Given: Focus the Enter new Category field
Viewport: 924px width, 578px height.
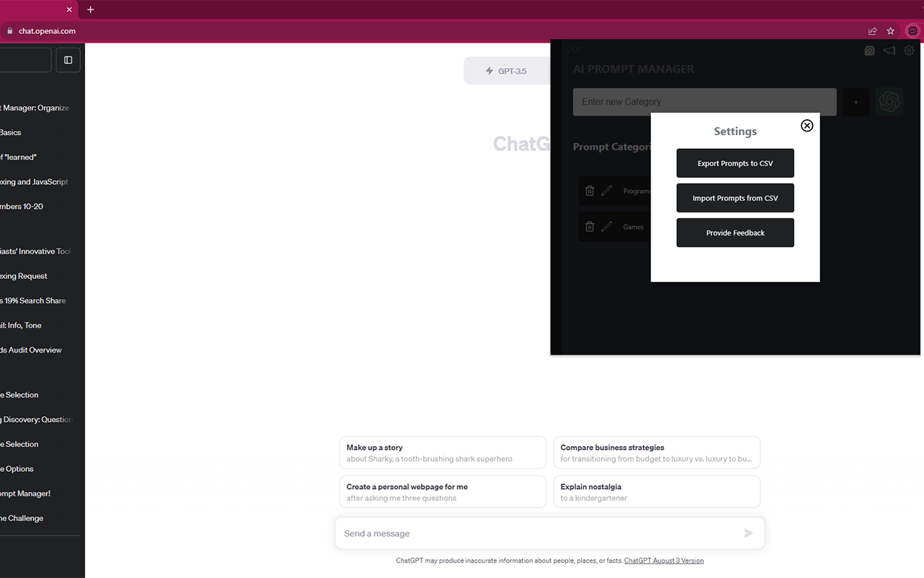Looking at the screenshot, I should (705, 102).
